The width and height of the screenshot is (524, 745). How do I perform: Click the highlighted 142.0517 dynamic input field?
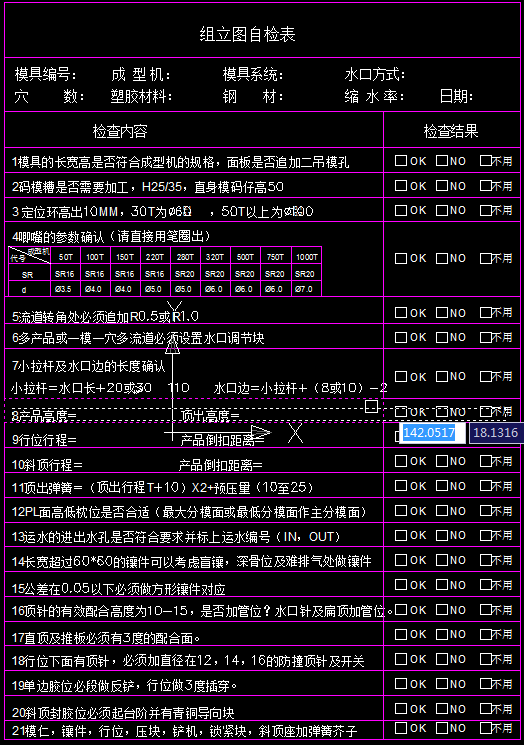tap(432, 432)
